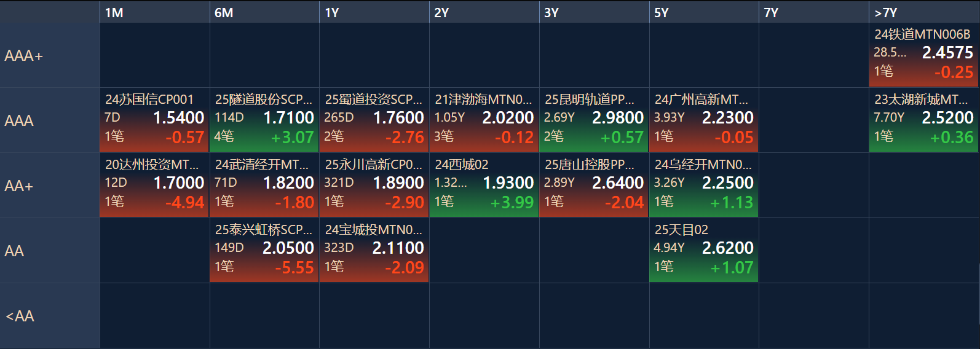This screenshot has height=349, width=980.
Task: Select the 23太湖新城MT bond cell
Action: (923, 120)
